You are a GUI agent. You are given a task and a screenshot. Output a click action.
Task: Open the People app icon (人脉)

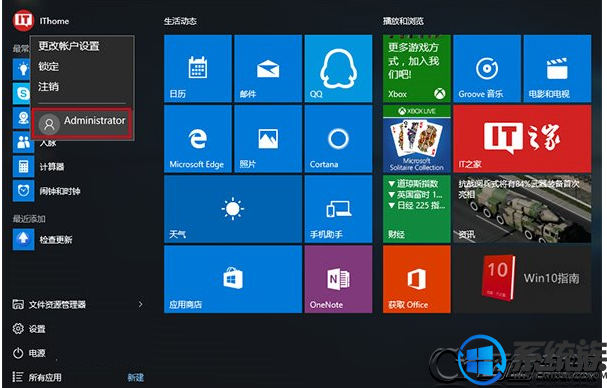(23, 142)
